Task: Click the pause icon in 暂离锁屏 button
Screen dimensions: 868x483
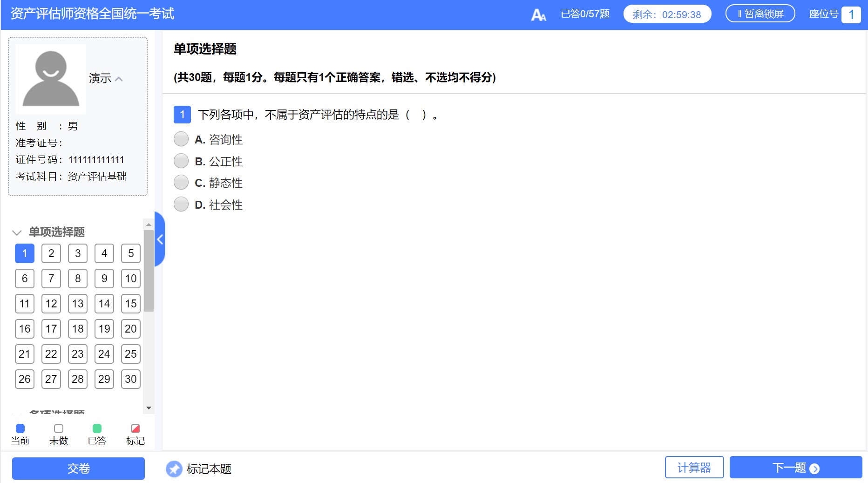Action: [740, 13]
